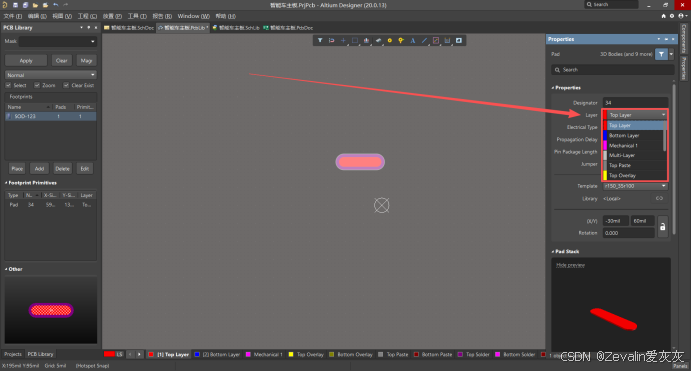Open the dimension tool in the toolbar
692x371 pixels.
(447, 40)
